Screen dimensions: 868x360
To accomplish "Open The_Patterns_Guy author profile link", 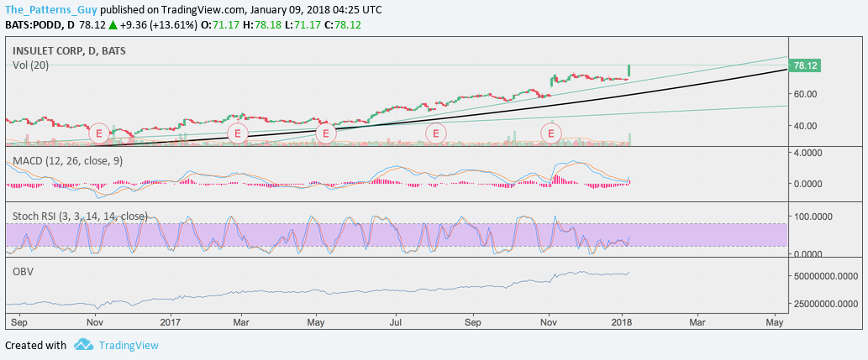I will (51, 10).
